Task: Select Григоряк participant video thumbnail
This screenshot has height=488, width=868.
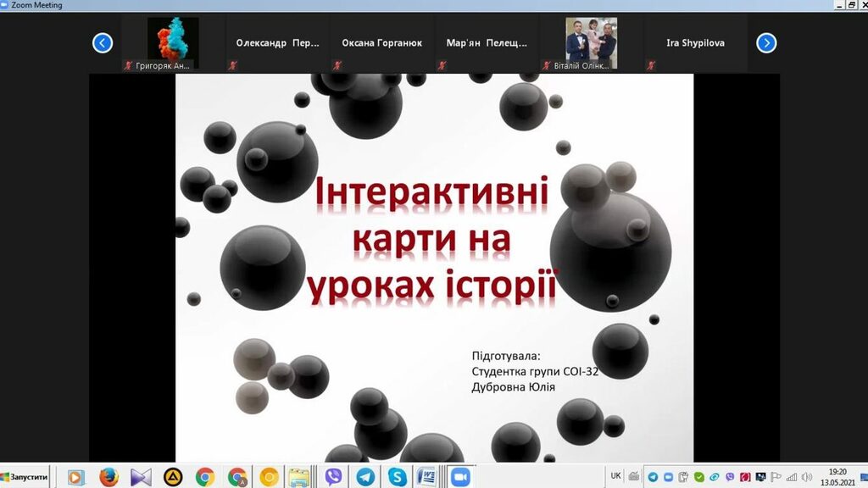Action: 173,43
